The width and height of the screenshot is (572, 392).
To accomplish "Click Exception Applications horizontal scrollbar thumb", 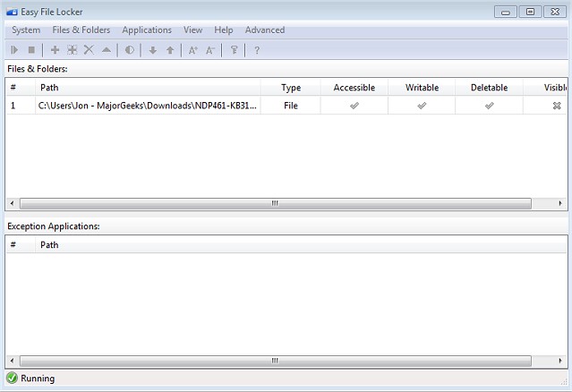I will [x=276, y=361].
